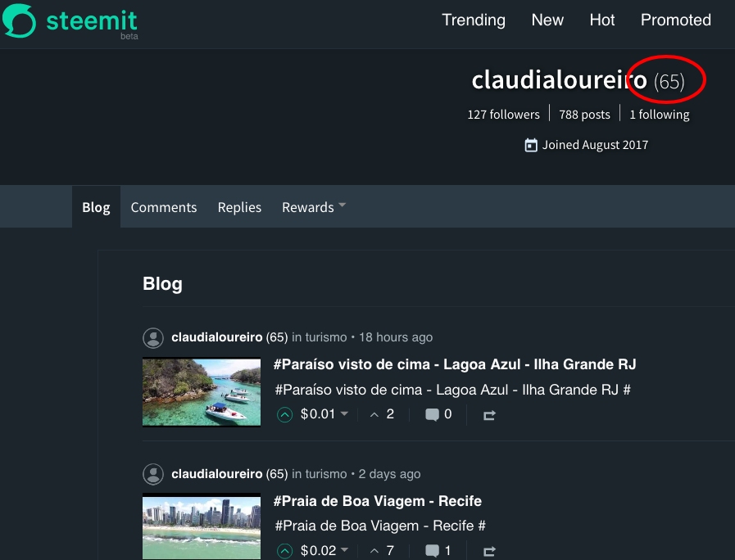Screen dimensions: 735x560
Task: Click the Steemit logo icon
Action: 19,20
